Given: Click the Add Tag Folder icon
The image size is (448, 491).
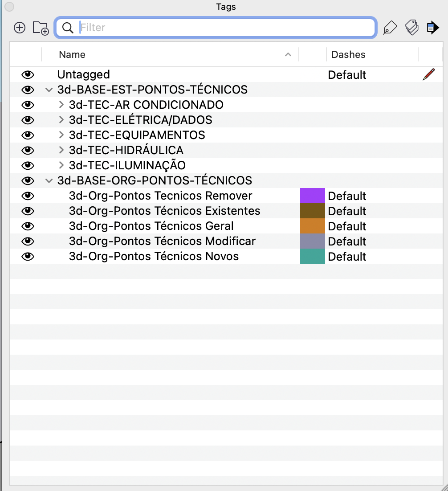Looking at the screenshot, I should click(41, 28).
